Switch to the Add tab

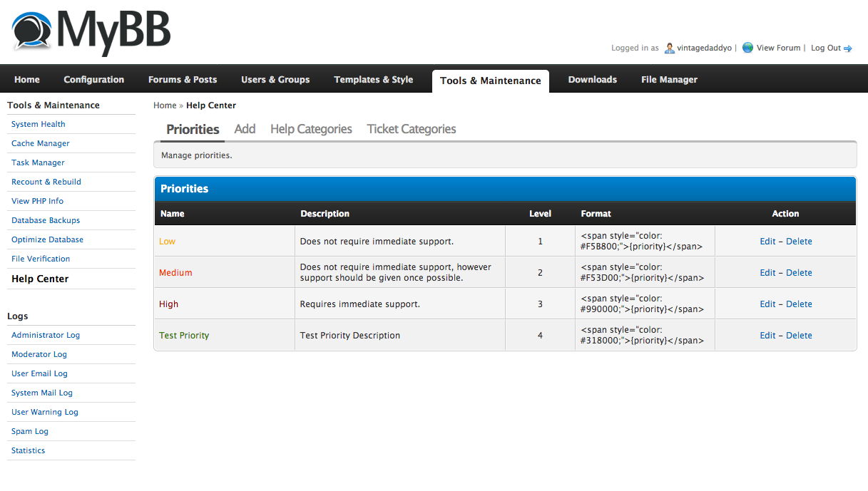pos(245,129)
